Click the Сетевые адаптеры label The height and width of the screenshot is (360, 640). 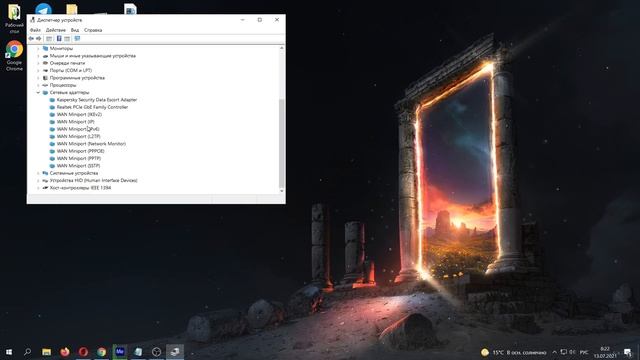[x=69, y=93]
